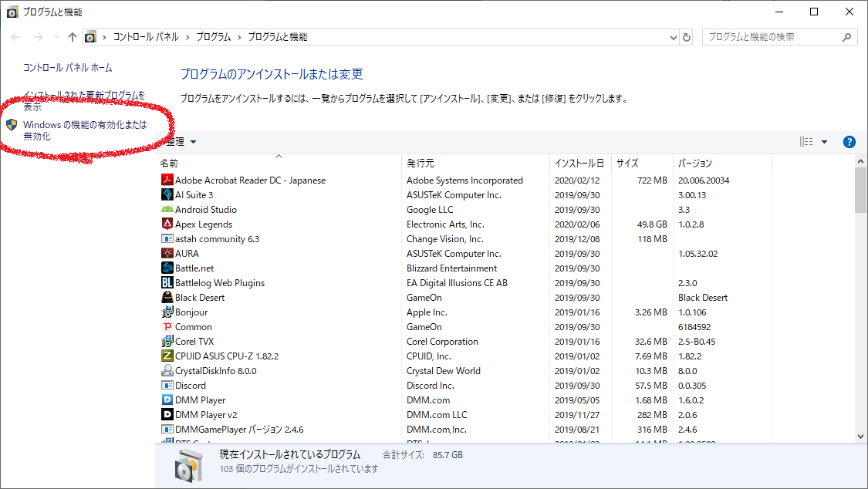The image size is (868, 489).
Task: Select the Android Studio program name
Action: pyautogui.click(x=206, y=210)
